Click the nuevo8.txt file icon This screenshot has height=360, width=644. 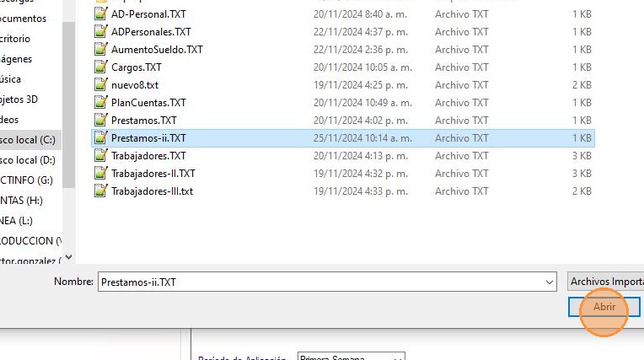coord(100,84)
